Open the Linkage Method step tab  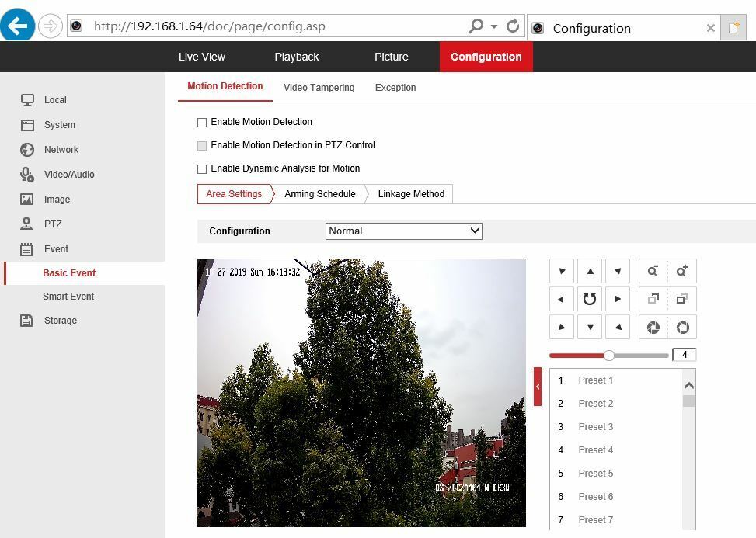tap(411, 193)
